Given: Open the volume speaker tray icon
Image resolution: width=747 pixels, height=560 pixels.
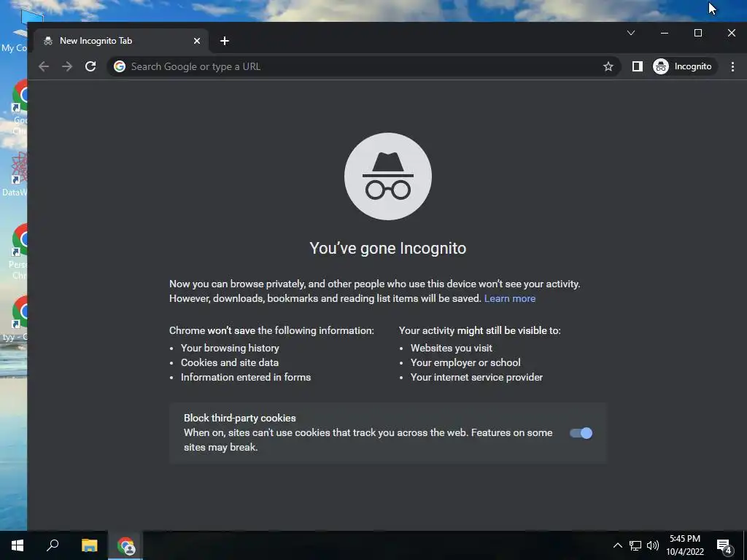Looking at the screenshot, I should point(653,545).
